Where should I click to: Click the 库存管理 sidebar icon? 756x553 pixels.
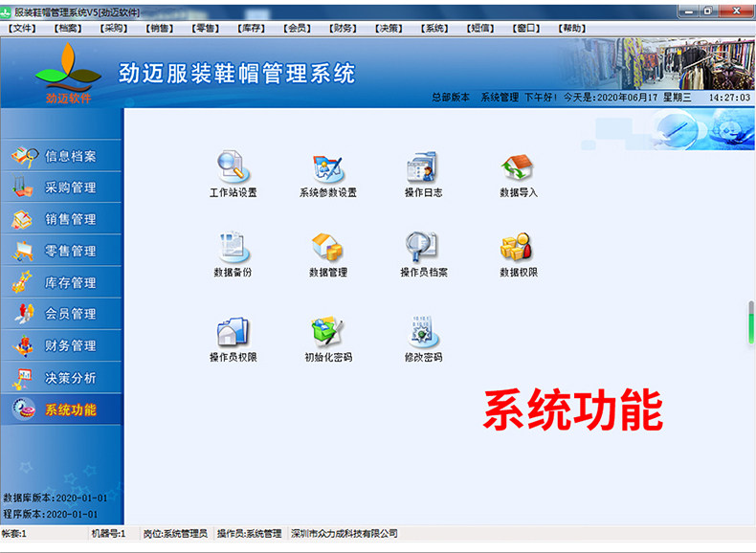point(22,282)
